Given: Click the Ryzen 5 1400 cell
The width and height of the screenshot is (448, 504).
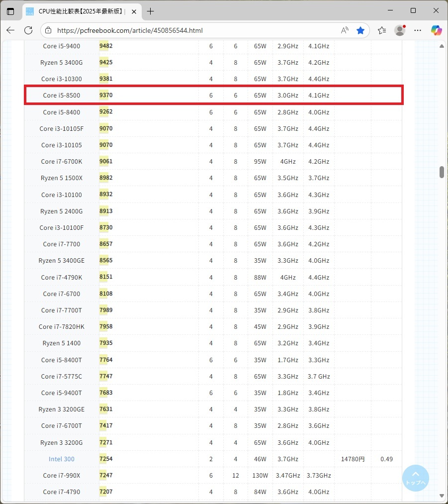Looking at the screenshot, I should (x=61, y=343).
